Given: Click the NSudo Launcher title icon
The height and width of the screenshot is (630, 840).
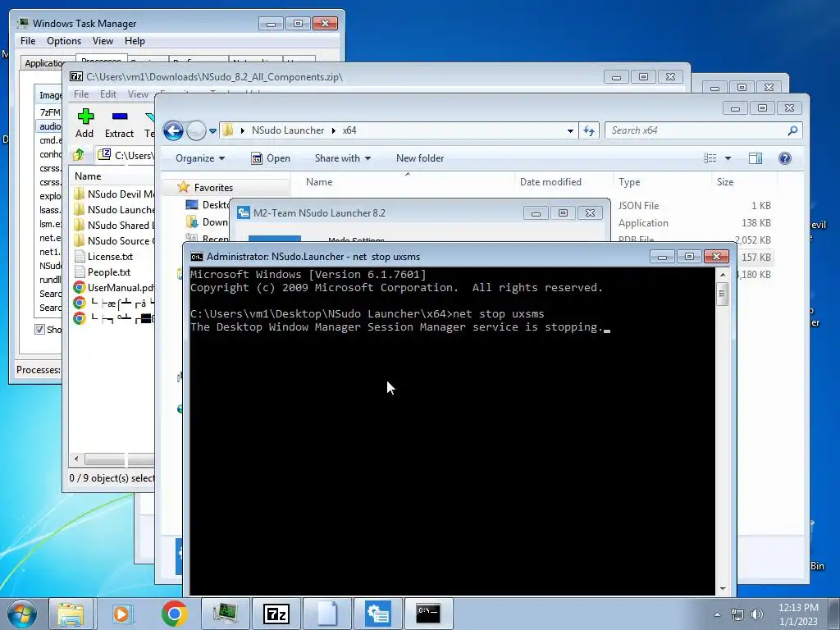Looking at the screenshot, I should (x=244, y=212).
